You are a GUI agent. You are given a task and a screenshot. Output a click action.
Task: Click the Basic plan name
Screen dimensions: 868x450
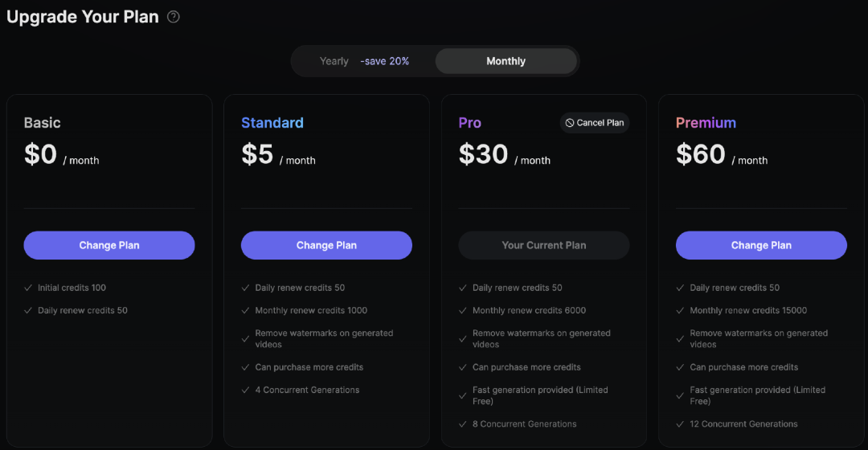coord(42,122)
